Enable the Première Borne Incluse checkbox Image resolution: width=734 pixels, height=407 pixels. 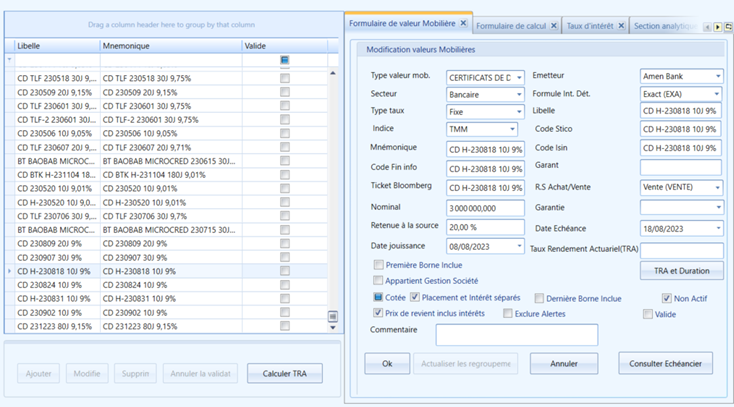click(x=378, y=265)
